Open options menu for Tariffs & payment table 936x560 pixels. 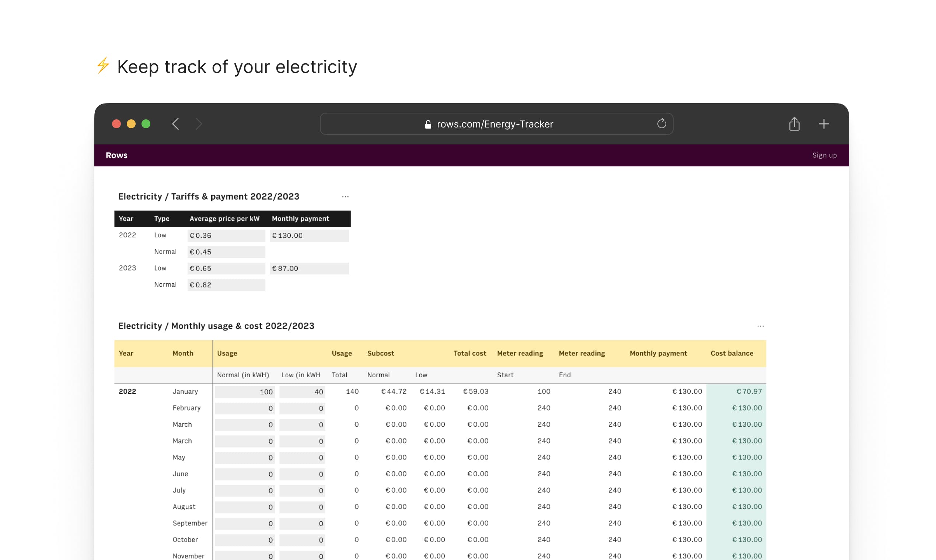[345, 196]
